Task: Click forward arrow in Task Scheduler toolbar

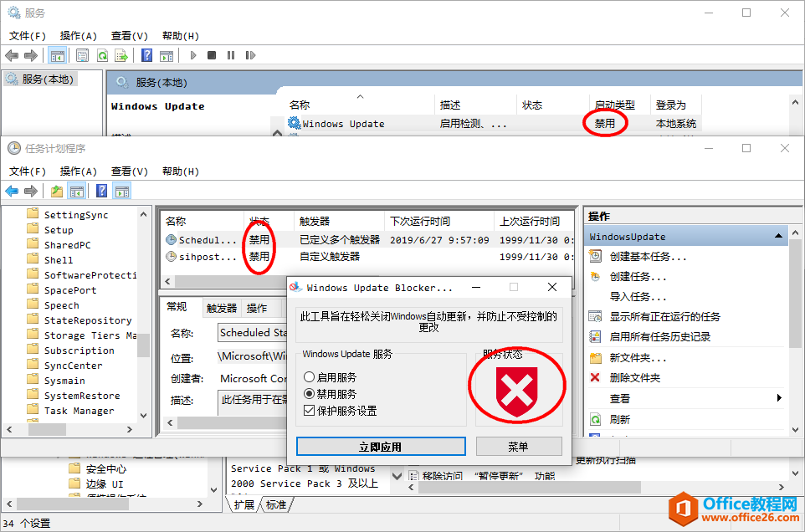Action: pos(31,192)
